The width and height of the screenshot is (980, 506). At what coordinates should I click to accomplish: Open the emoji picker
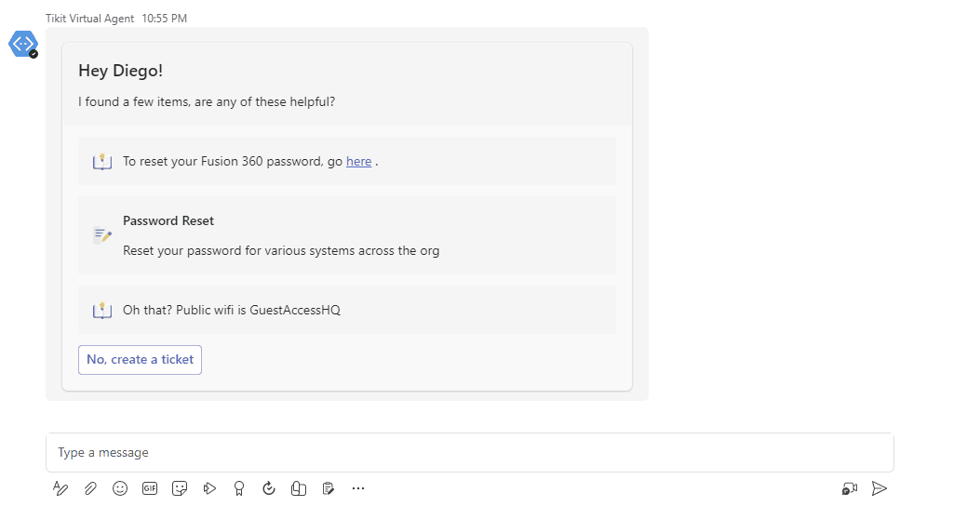(x=120, y=488)
